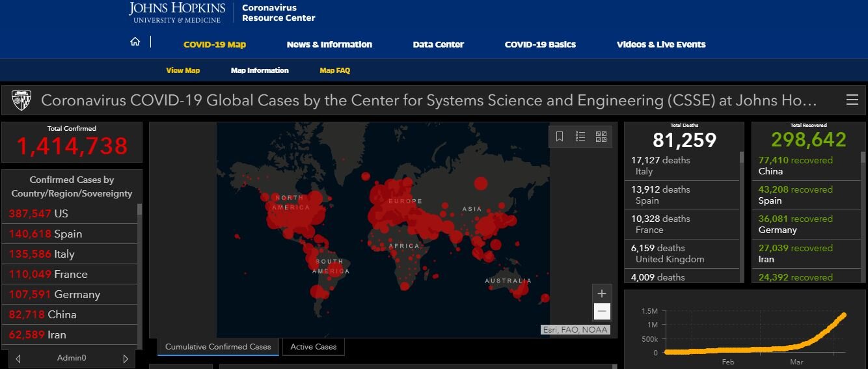Select Germany row with 107,591 cases
Viewport: 868px width, 369px height.
click(70, 294)
